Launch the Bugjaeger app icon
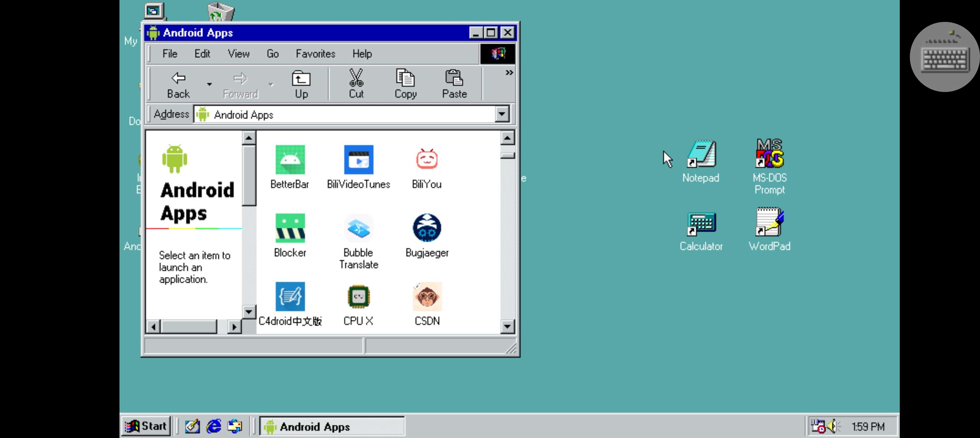Viewport: 980px width, 438px height. coord(426,228)
